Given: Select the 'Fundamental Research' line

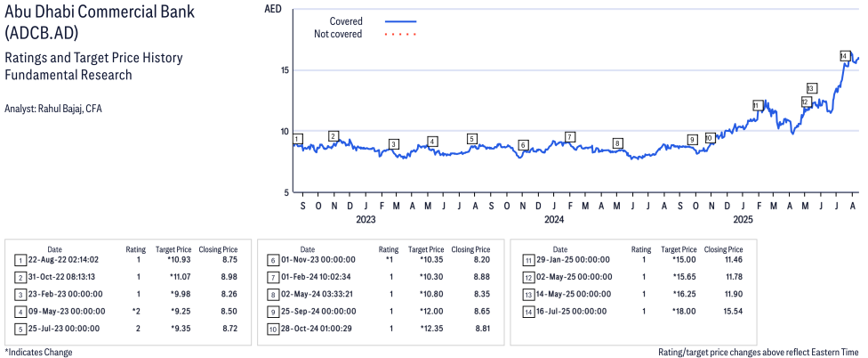Looking at the screenshot, I should [68, 75].
